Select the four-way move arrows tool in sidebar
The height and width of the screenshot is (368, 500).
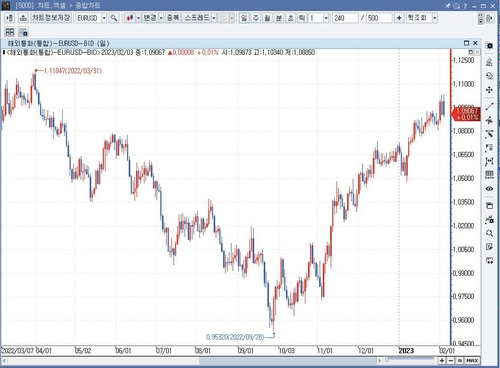489,90
